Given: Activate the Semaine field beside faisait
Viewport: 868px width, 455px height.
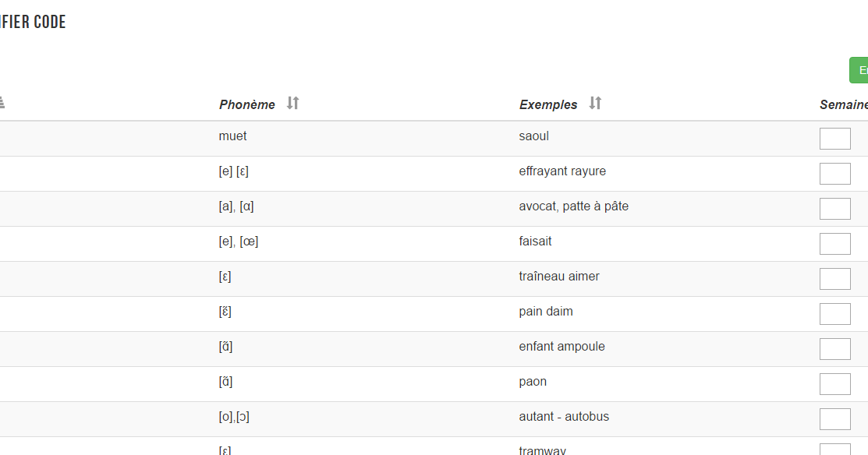Looking at the screenshot, I should [x=834, y=244].
